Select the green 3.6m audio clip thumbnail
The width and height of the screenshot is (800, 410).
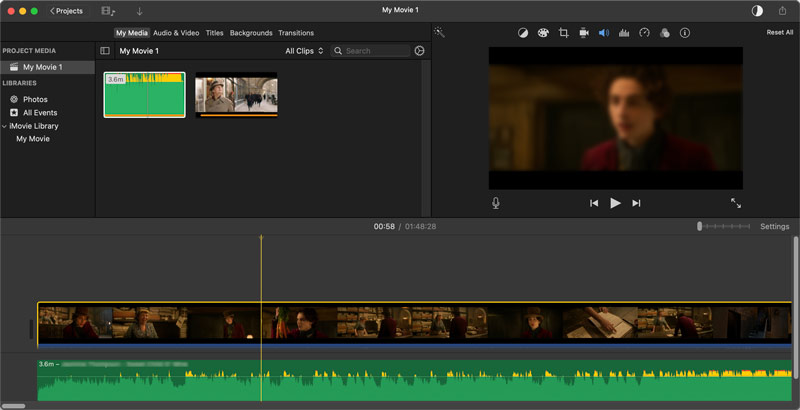144,95
